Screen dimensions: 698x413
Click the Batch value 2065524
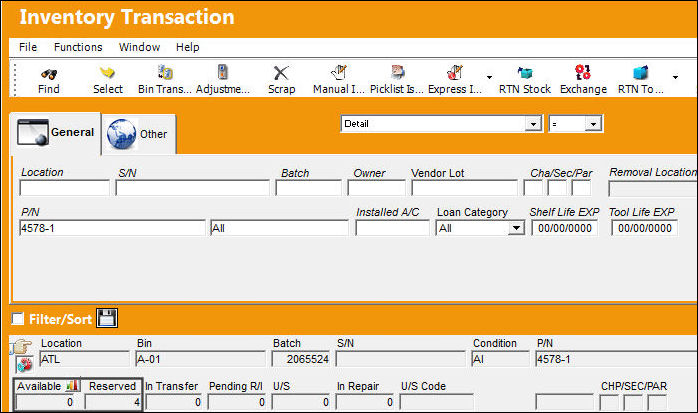pos(301,359)
